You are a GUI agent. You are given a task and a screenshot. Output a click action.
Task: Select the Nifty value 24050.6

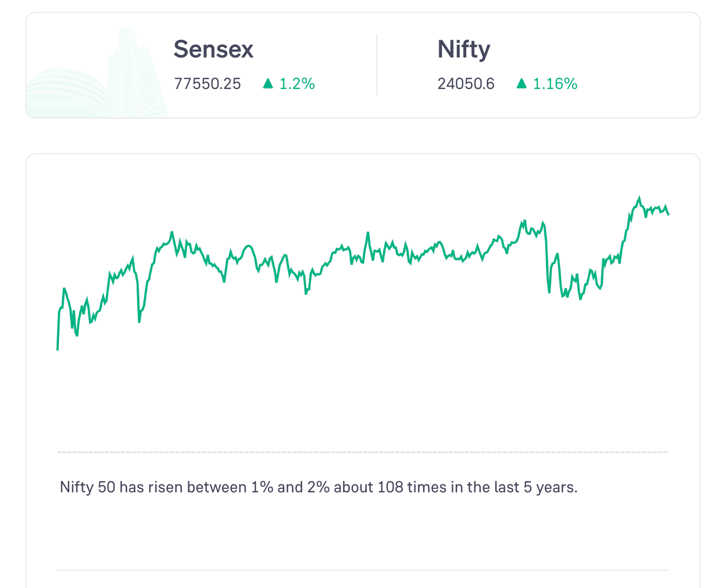pyautogui.click(x=466, y=83)
